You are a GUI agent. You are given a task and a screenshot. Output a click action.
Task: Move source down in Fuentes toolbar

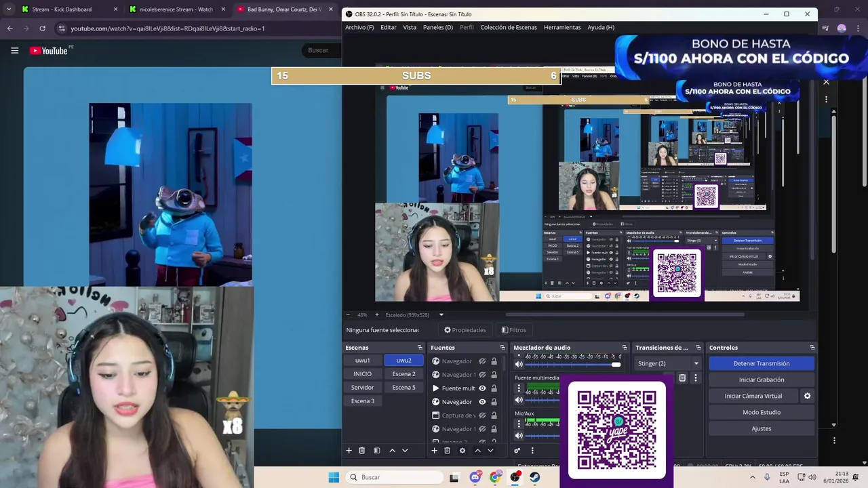[490, 451]
